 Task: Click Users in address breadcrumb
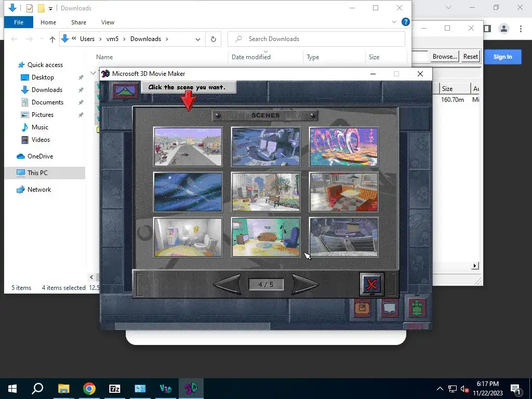pos(87,39)
